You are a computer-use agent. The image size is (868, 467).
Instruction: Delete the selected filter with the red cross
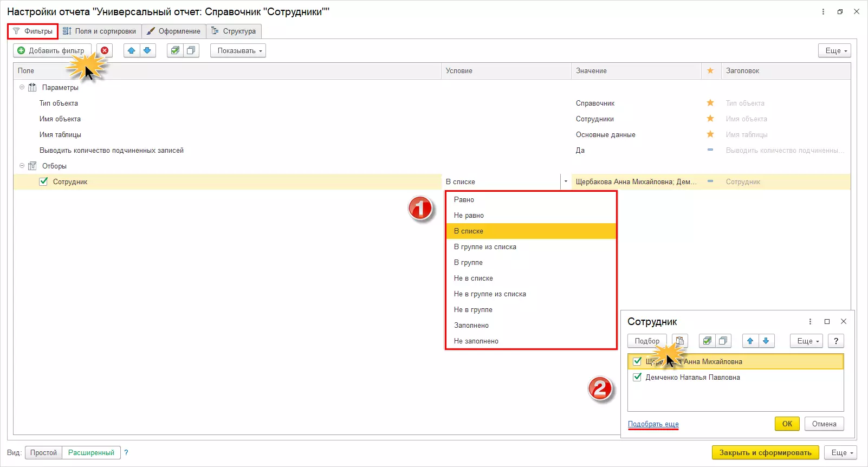(105, 50)
